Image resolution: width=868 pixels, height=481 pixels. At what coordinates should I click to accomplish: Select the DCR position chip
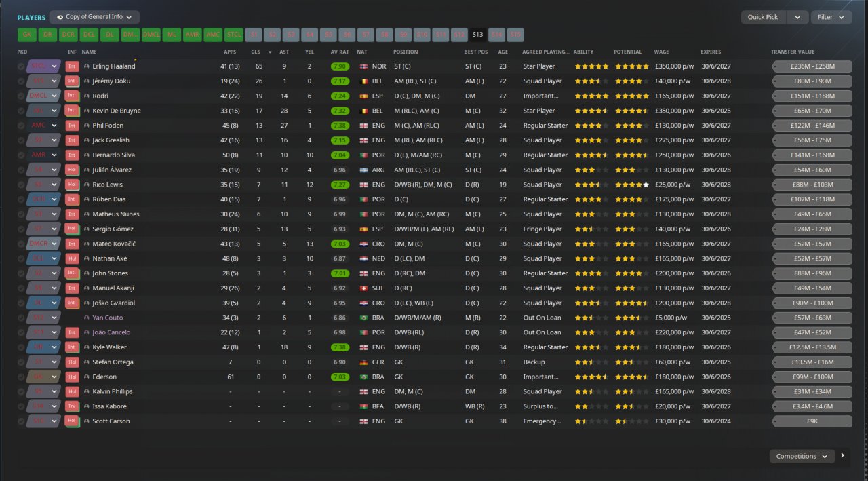click(x=68, y=35)
